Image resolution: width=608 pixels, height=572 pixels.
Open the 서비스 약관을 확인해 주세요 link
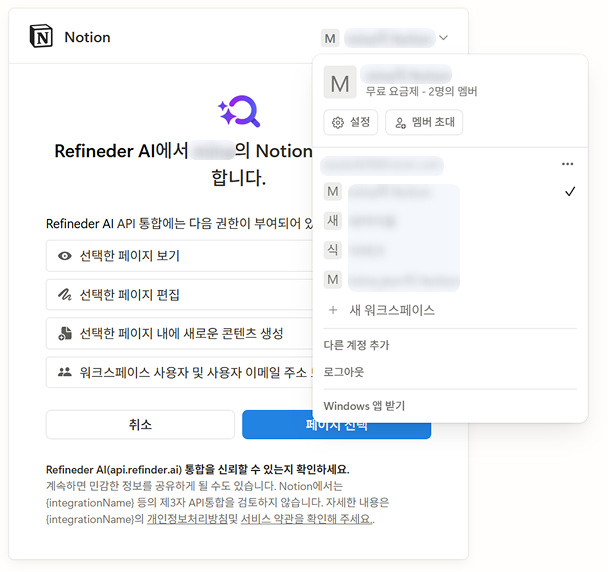click(306, 519)
